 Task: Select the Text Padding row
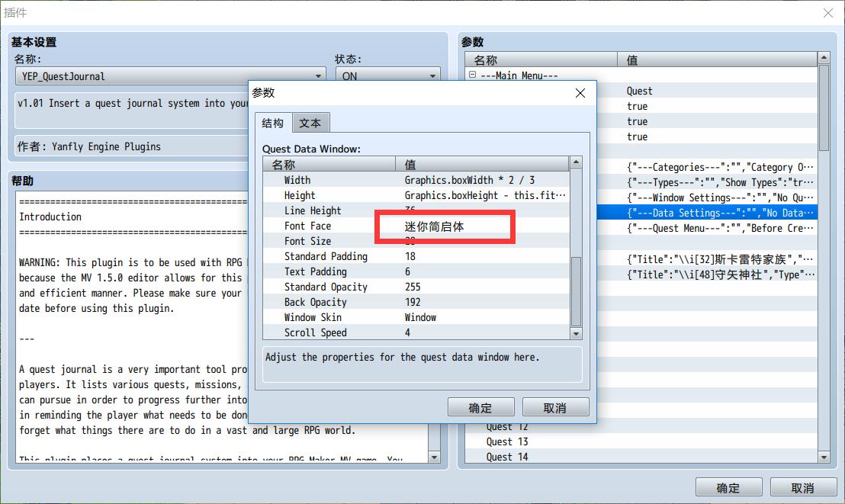click(x=416, y=271)
